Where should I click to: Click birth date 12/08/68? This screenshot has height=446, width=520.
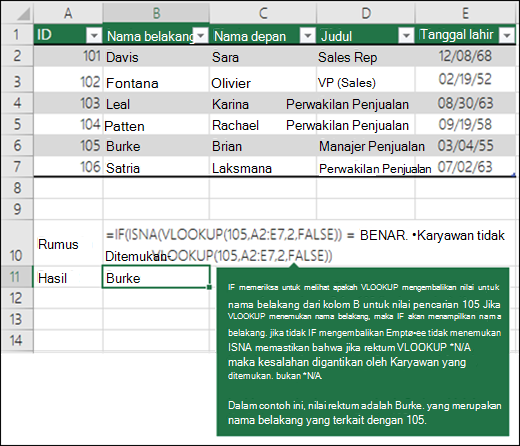point(465,56)
